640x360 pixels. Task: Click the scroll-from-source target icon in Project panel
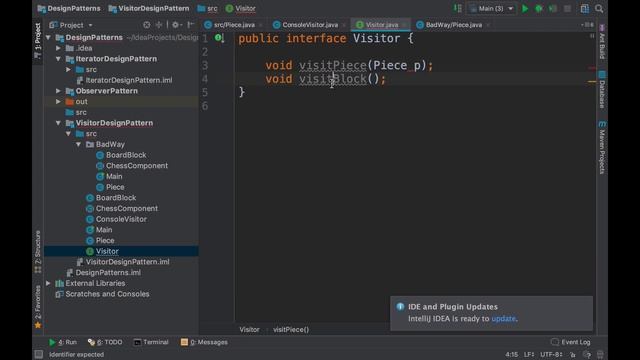(147, 25)
